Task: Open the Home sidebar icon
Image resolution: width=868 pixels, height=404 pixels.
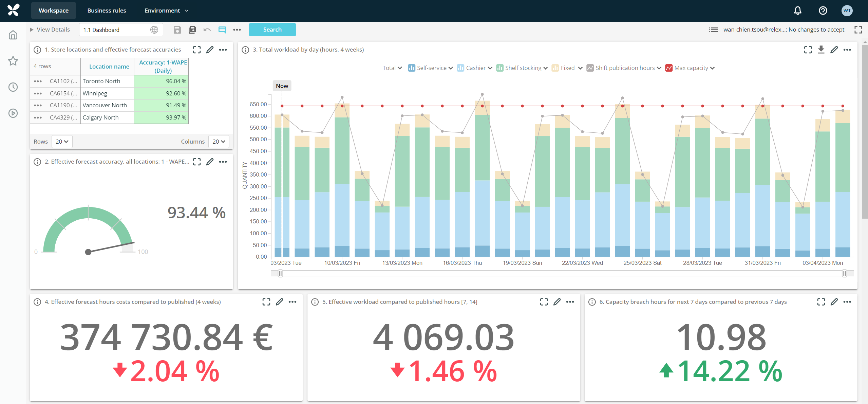Action: coord(13,35)
